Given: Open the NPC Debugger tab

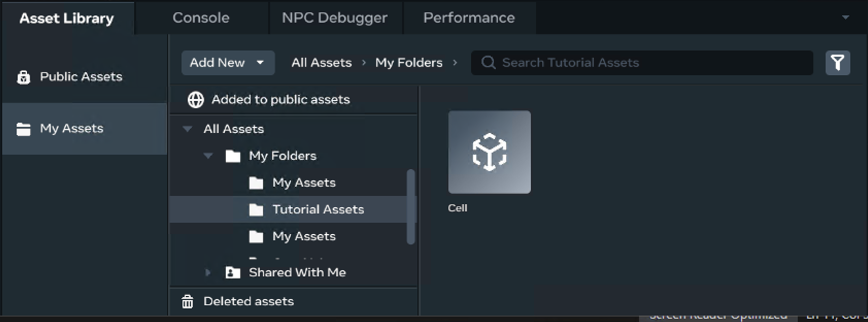Looking at the screenshot, I should click(335, 18).
